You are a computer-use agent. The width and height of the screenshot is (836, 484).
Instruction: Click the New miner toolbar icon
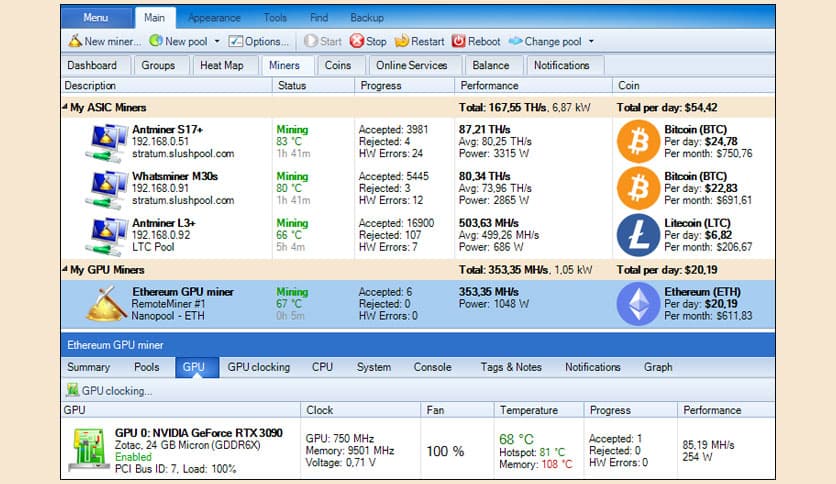coord(75,41)
